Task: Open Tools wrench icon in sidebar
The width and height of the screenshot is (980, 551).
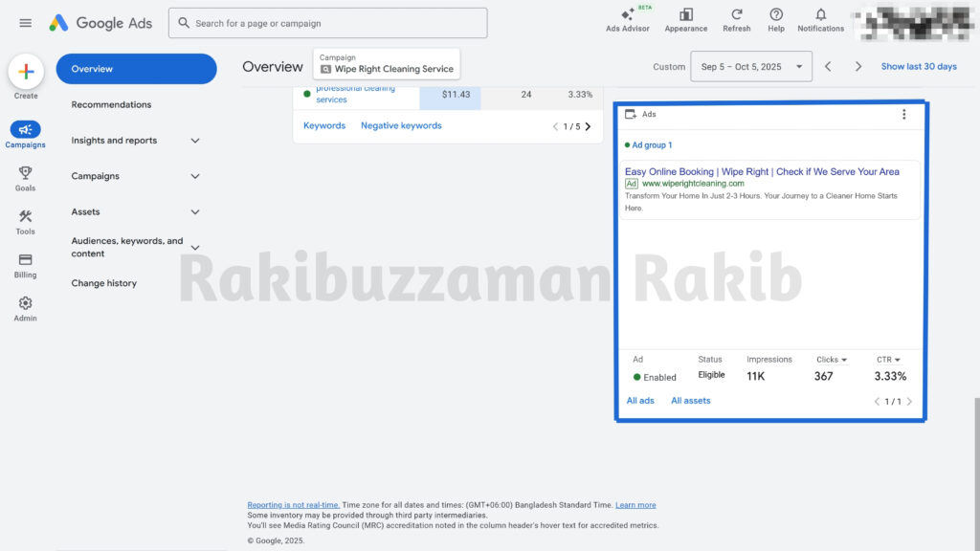Action: pos(26,216)
